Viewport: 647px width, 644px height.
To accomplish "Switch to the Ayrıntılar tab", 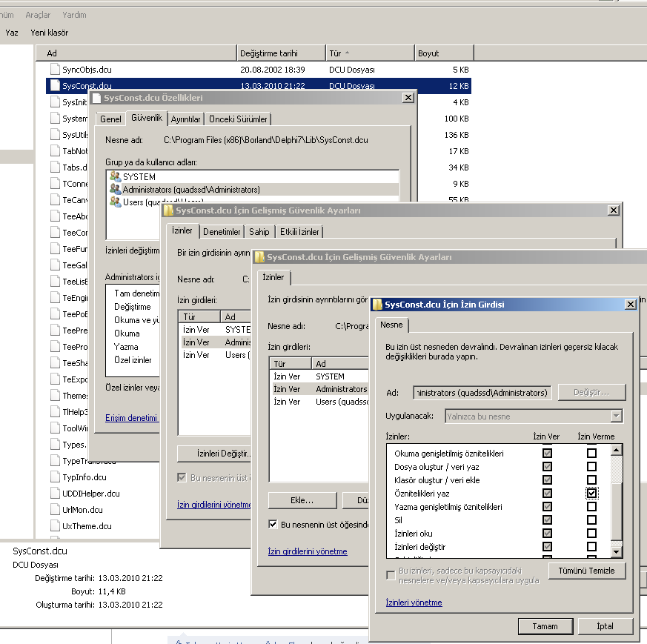I will point(186,119).
